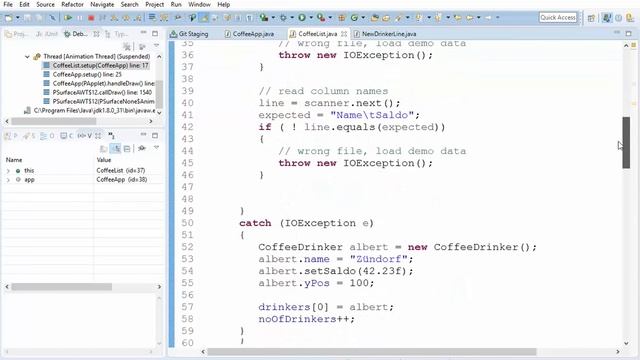
Task: Maximize the Variables view panel
Action: [155, 135]
